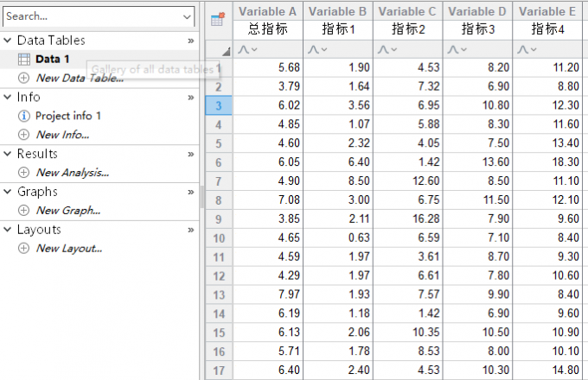Select row header 3
Screen dimensions: 588x380
219,105
